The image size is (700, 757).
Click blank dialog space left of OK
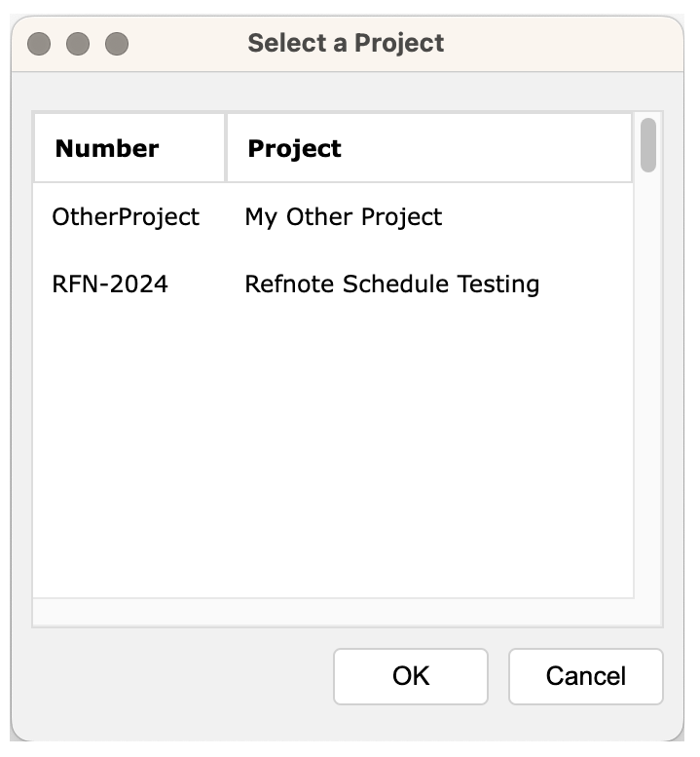(x=175, y=676)
